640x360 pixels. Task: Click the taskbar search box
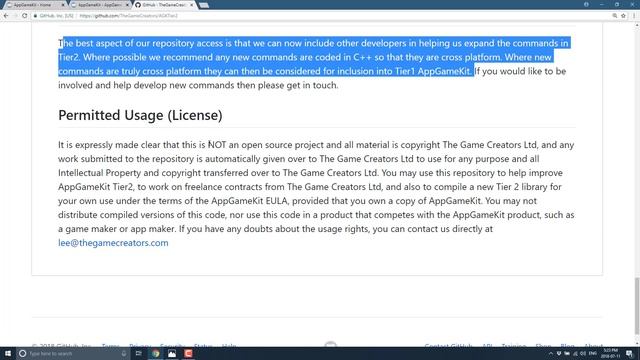point(73,353)
